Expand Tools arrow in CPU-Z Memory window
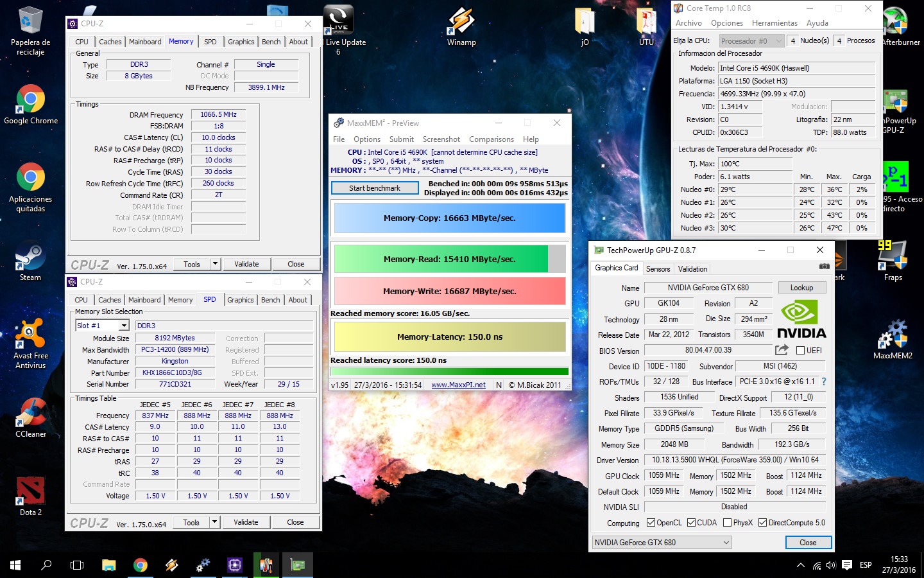Image resolution: width=924 pixels, height=578 pixels. click(215, 263)
